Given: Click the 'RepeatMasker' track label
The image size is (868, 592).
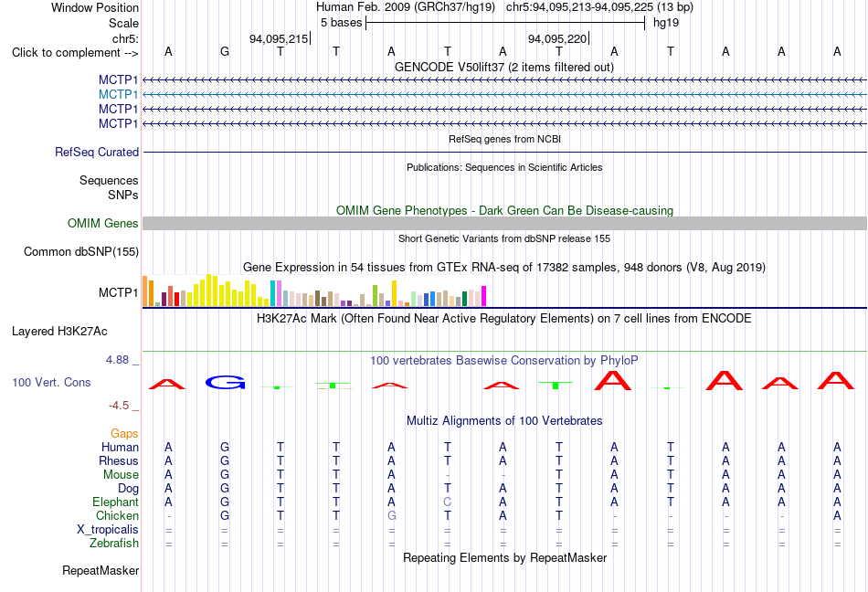Looking at the screenshot, I should [x=101, y=570].
